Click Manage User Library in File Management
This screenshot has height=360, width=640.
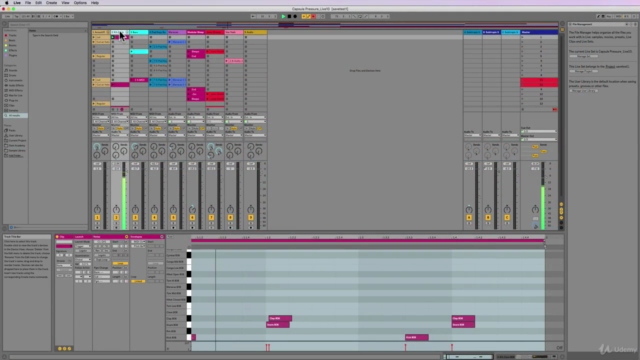pos(584,91)
